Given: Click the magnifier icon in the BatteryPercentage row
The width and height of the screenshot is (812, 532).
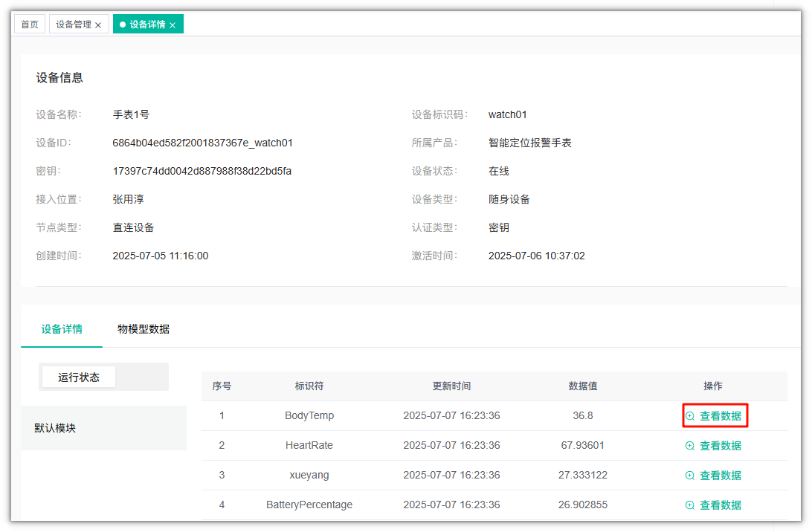Looking at the screenshot, I should point(690,505).
